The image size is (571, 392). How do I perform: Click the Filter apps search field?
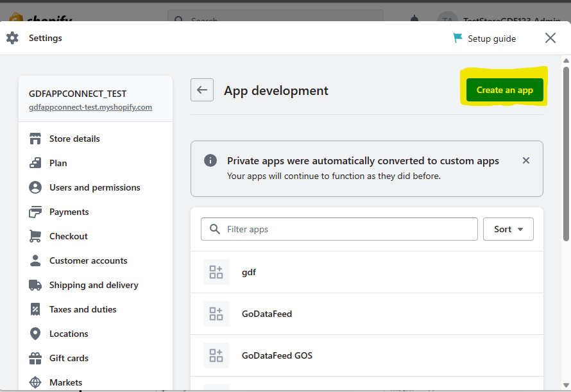[339, 229]
